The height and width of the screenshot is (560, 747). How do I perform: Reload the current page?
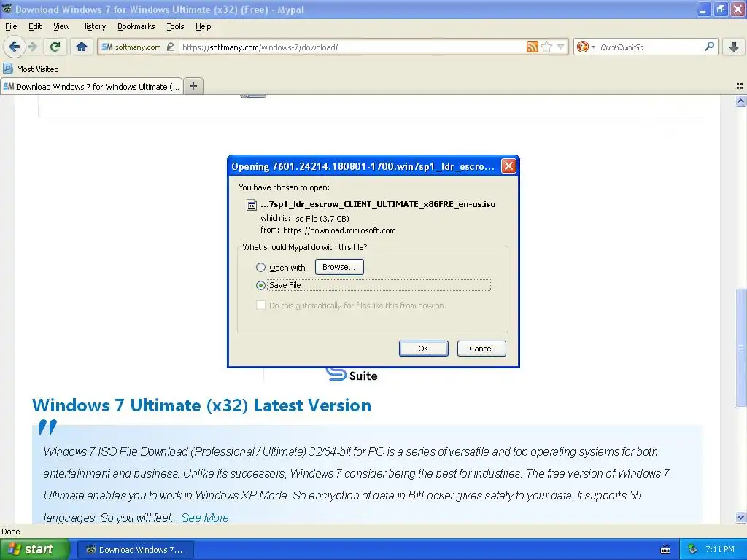tap(55, 47)
